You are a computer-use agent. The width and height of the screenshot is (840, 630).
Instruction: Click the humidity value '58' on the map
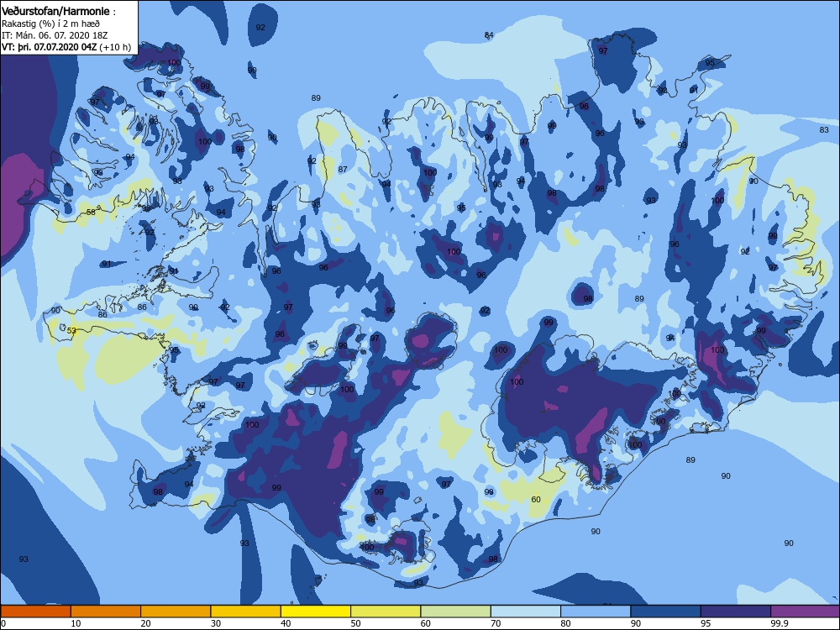point(91,213)
